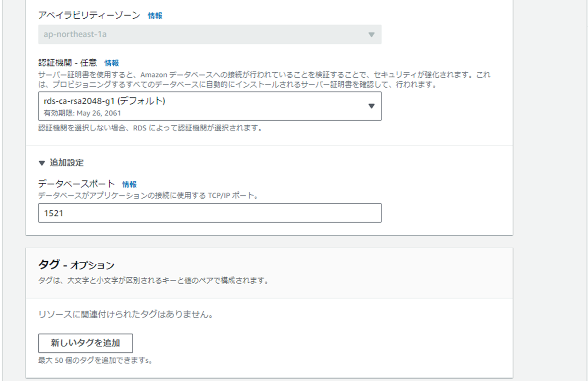Click the 有効期限: May 26, 2061 text
Viewport: 588px width, 381px height.
pyautogui.click(x=82, y=113)
